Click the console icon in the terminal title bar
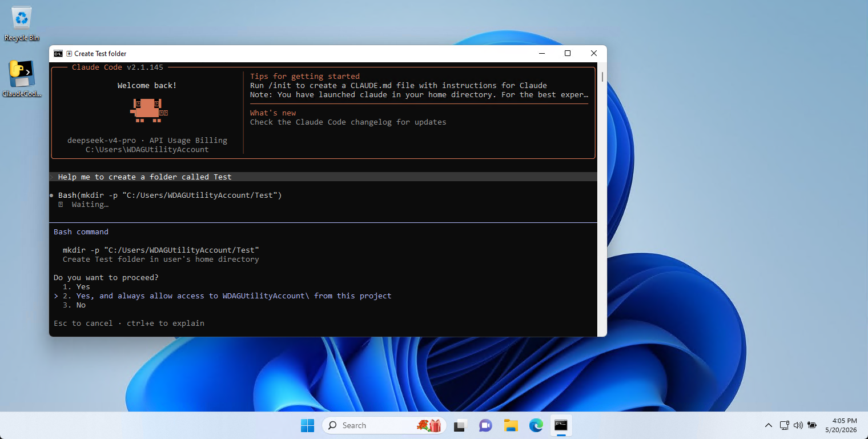The image size is (868, 439). 58,54
